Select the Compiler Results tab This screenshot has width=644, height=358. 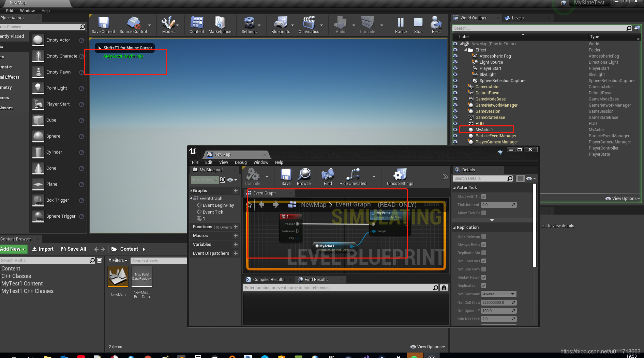269,280
